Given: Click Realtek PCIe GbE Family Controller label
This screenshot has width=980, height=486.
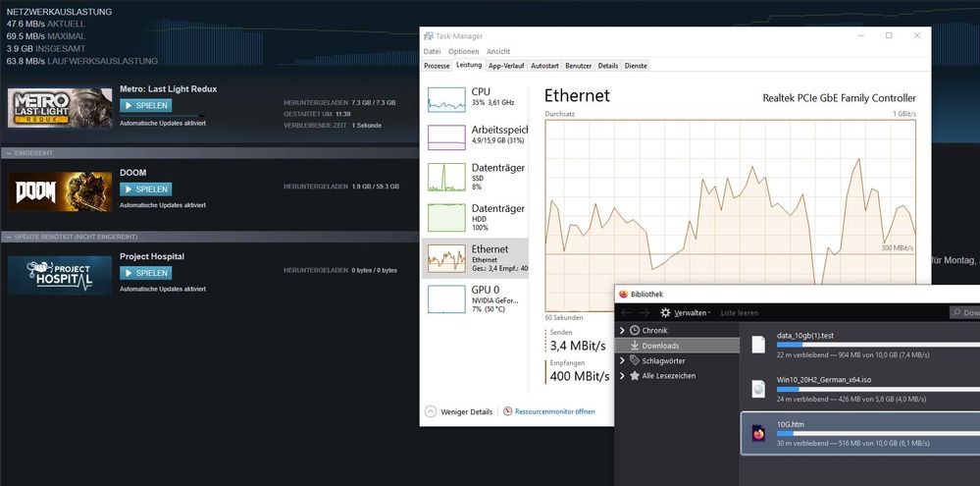Looking at the screenshot, I should (x=840, y=98).
